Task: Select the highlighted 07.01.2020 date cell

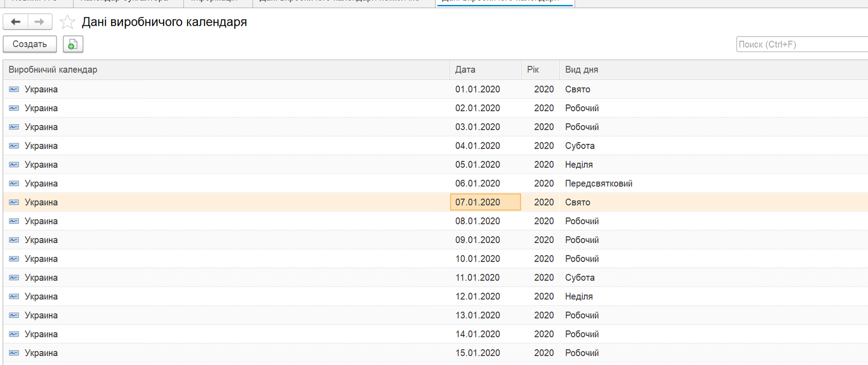Action: pyautogui.click(x=485, y=202)
